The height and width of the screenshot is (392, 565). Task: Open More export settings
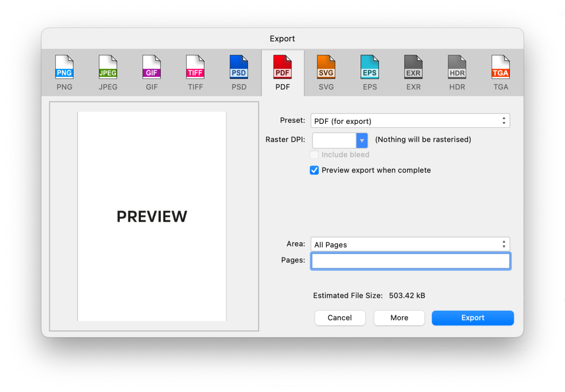(x=399, y=318)
